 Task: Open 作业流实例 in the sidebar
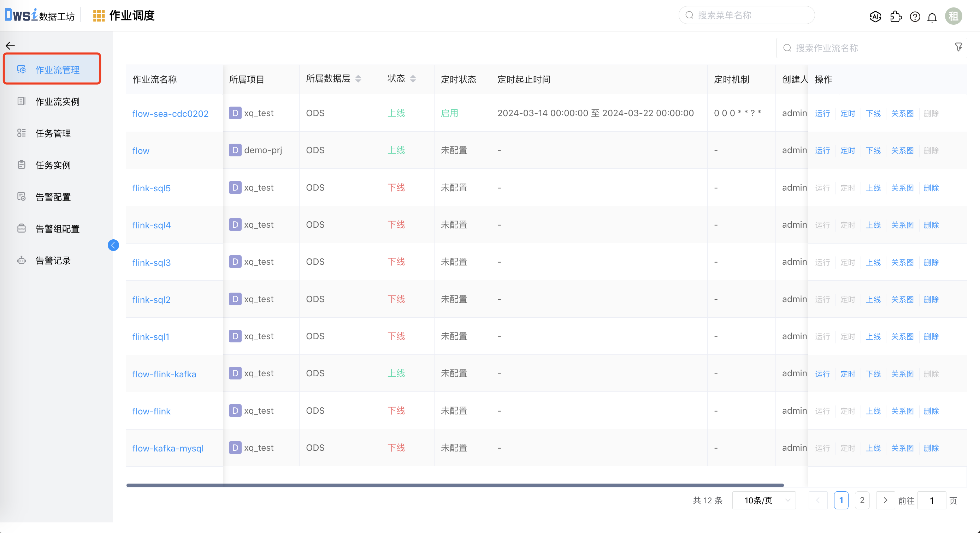pos(57,102)
